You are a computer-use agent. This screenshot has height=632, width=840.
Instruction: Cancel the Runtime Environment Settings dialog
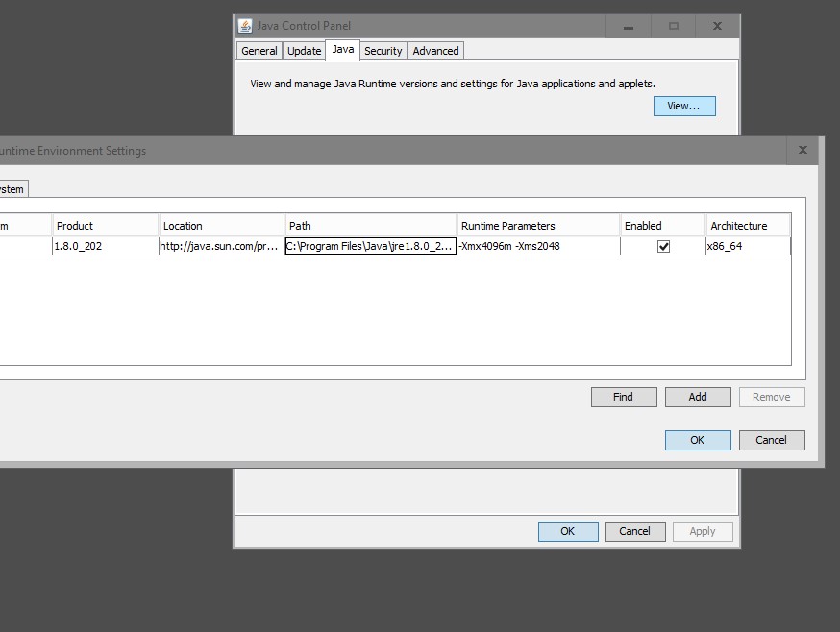pos(772,440)
